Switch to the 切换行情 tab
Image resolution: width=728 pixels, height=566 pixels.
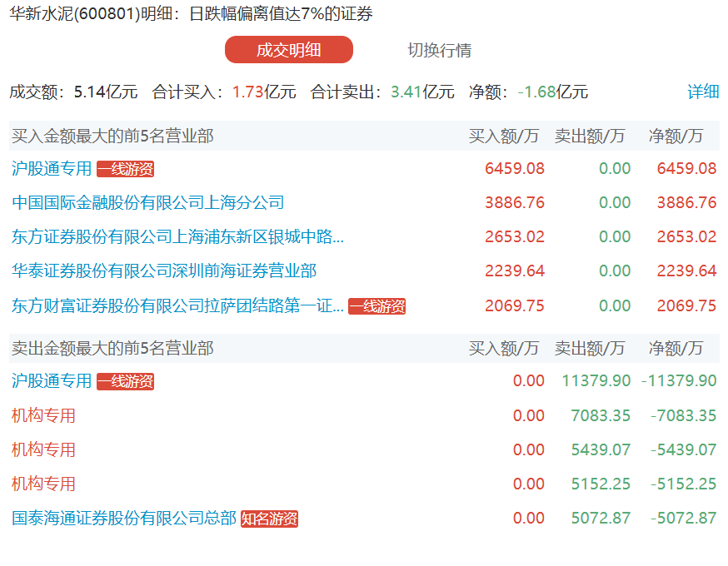click(x=440, y=50)
